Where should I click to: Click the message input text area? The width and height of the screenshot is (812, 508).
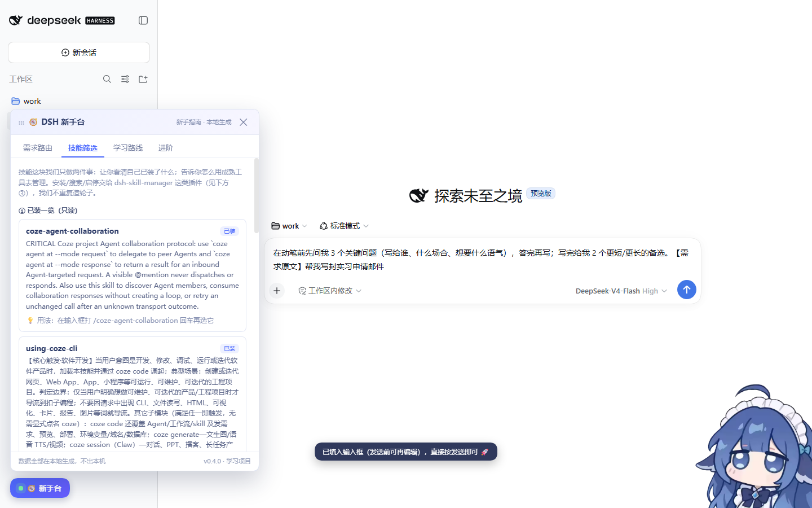pyautogui.click(x=482, y=260)
